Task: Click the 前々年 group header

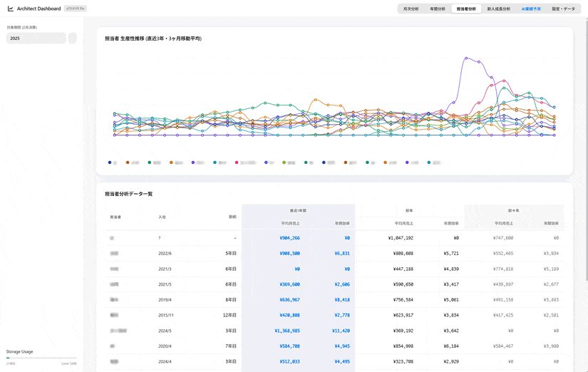Action: (514, 211)
